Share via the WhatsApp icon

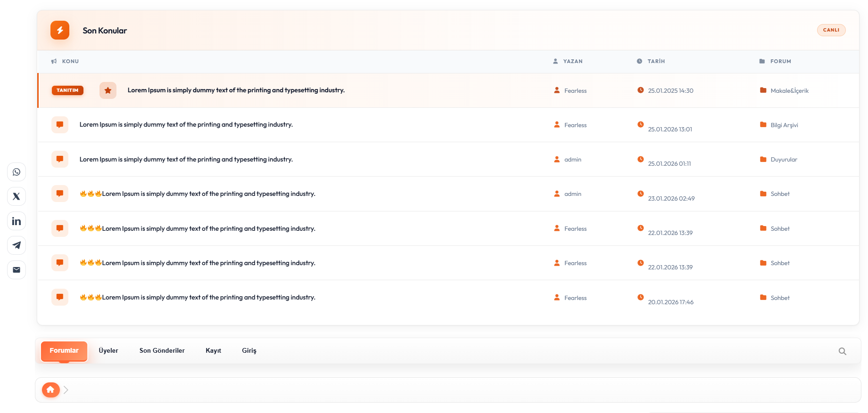(17, 172)
